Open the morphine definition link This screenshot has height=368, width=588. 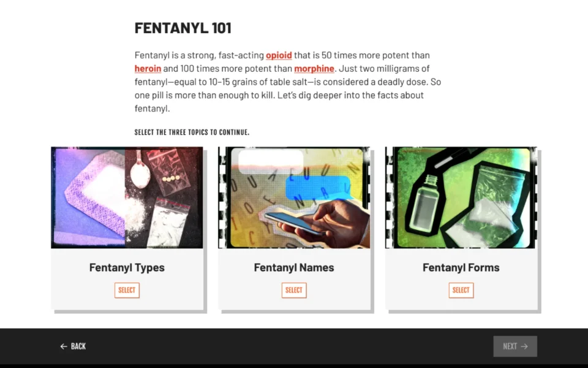[x=314, y=68]
